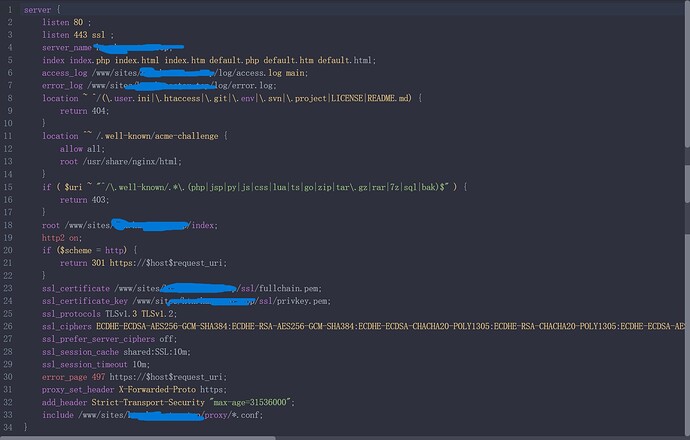The height and width of the screenshot is (440, 690).
Task: Click line number 34 in the gutter
Action: pos(8,427)
